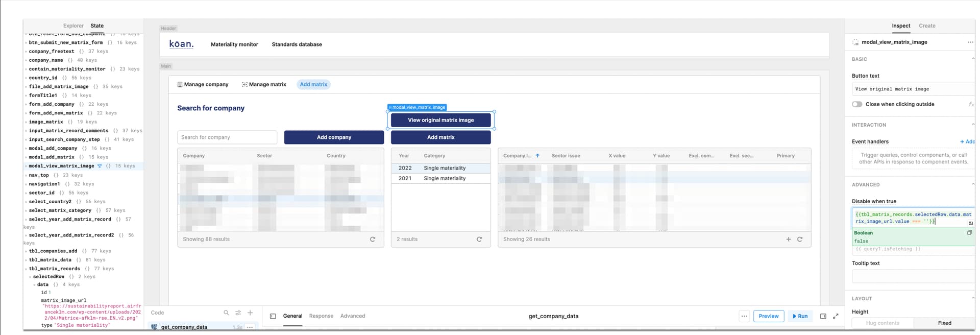Expand the modal_add_matrix state entry
The image size is (980, 335).
point(26,157)
